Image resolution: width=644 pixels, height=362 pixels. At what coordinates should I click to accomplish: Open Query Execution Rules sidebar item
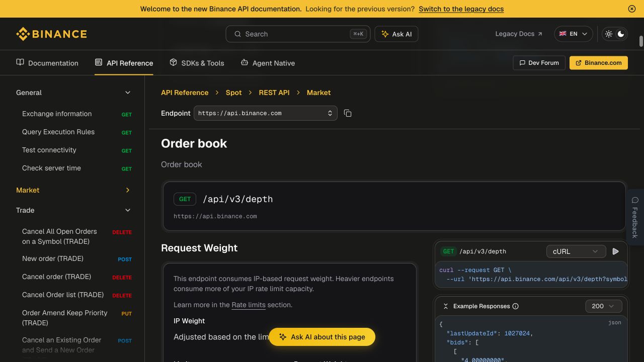pos(77,132)
